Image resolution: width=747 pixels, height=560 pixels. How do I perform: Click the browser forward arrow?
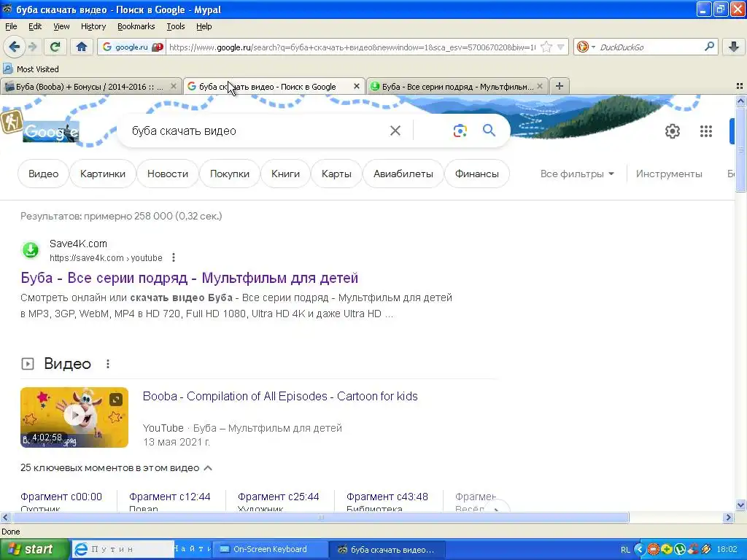33,47
